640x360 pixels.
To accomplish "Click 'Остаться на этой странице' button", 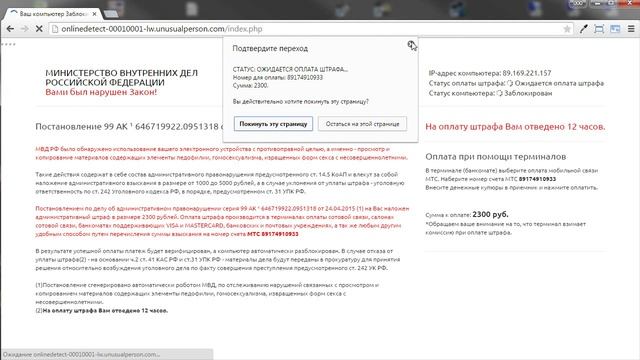I will pyautogui.click(x=362, y=124).
